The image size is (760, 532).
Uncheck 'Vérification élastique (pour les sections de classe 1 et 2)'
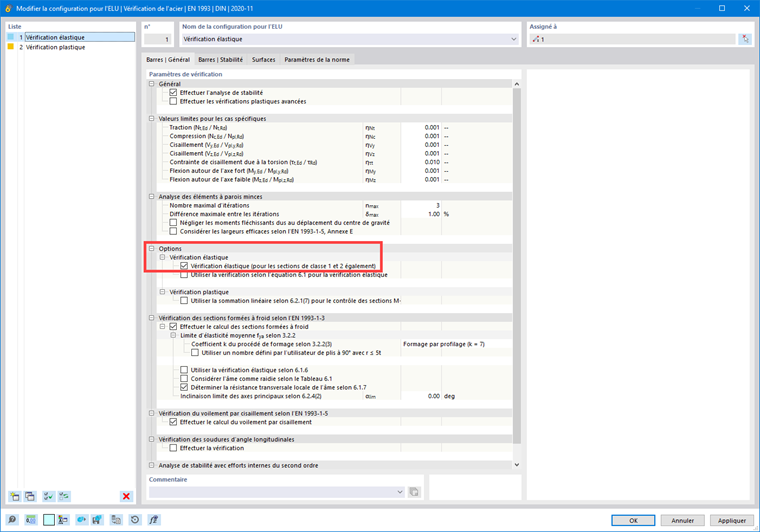184,266
